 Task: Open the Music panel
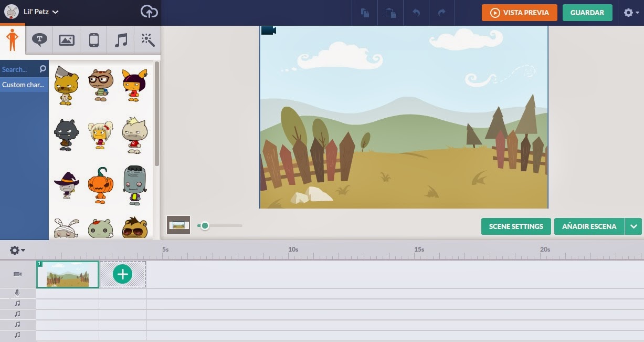[120, 39]
